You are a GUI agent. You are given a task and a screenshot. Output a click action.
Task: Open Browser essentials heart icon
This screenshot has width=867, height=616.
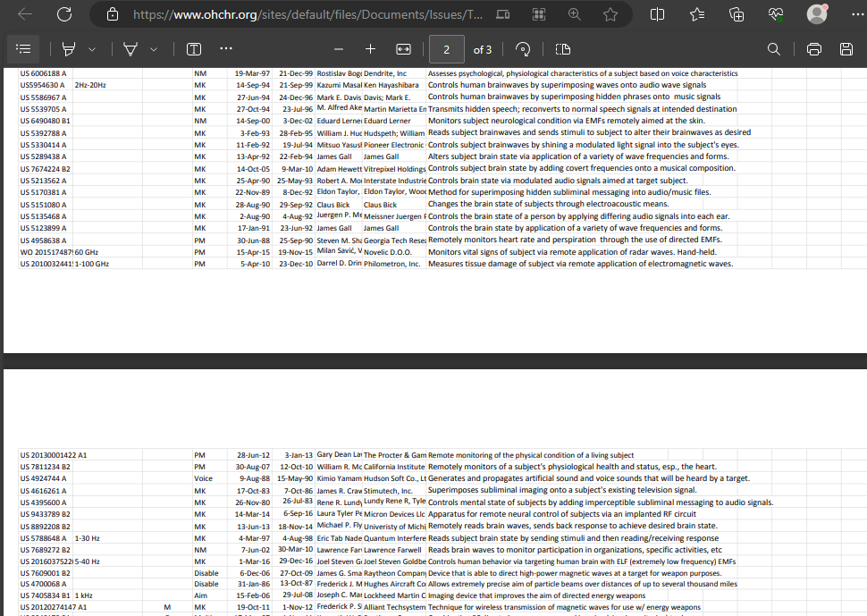776,14
